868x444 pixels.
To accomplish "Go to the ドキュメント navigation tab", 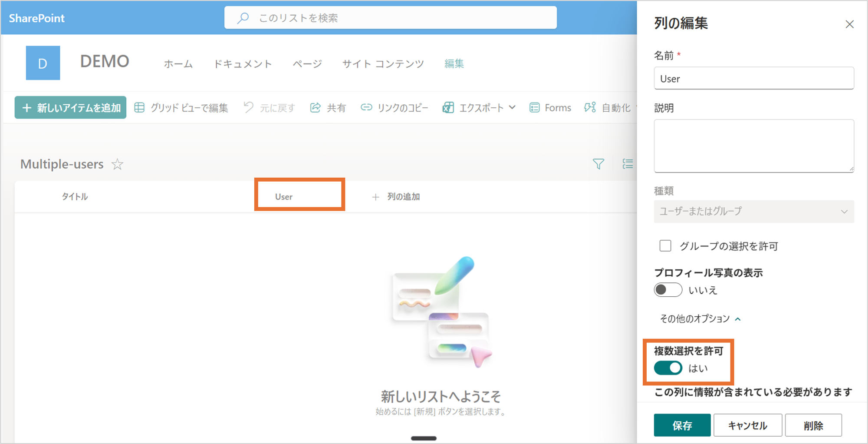I will click(x=243, y=64).
